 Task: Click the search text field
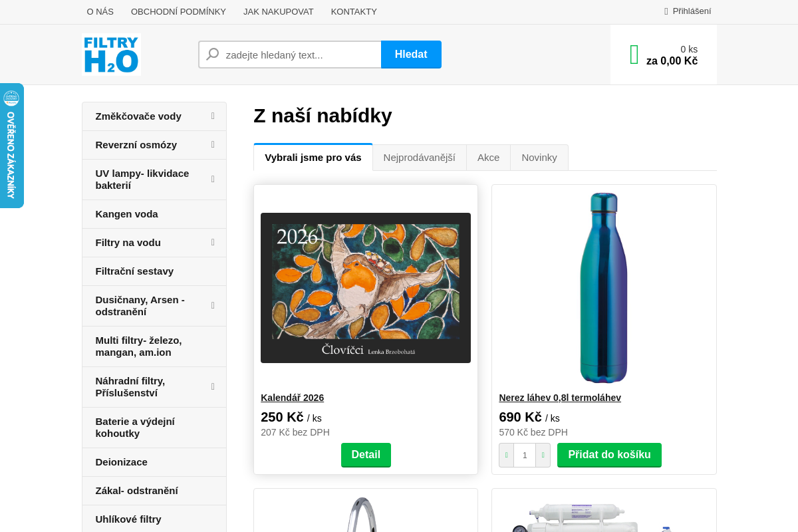click(x=299, y=55)
